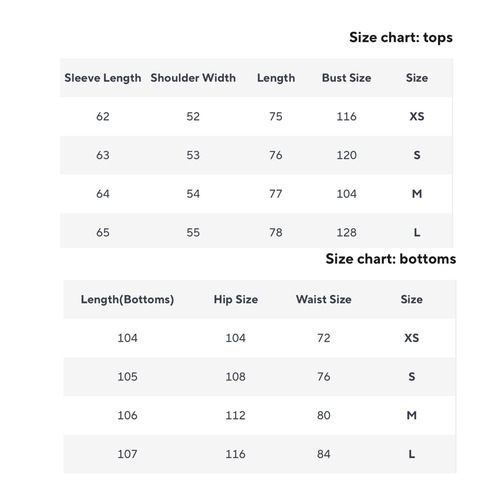Select the Shoulder Width column header
Viewport: 500px width, 500px height.
193,78
